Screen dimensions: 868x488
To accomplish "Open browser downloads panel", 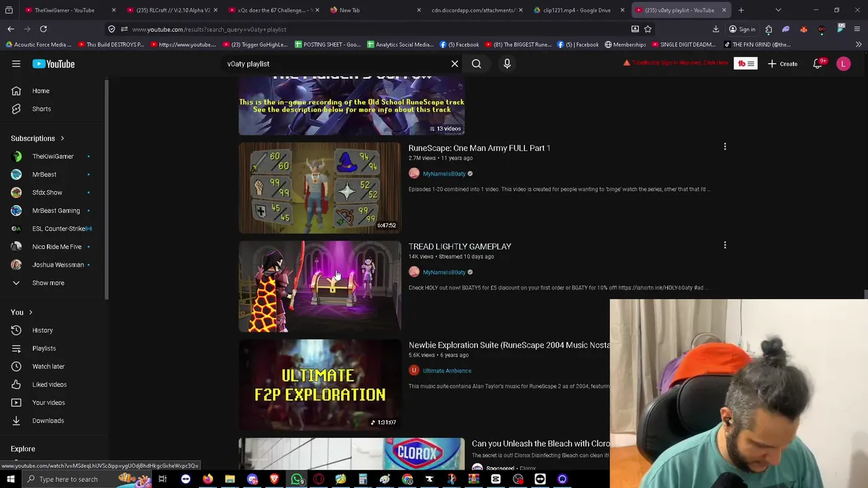I will (x=715, y=29).
